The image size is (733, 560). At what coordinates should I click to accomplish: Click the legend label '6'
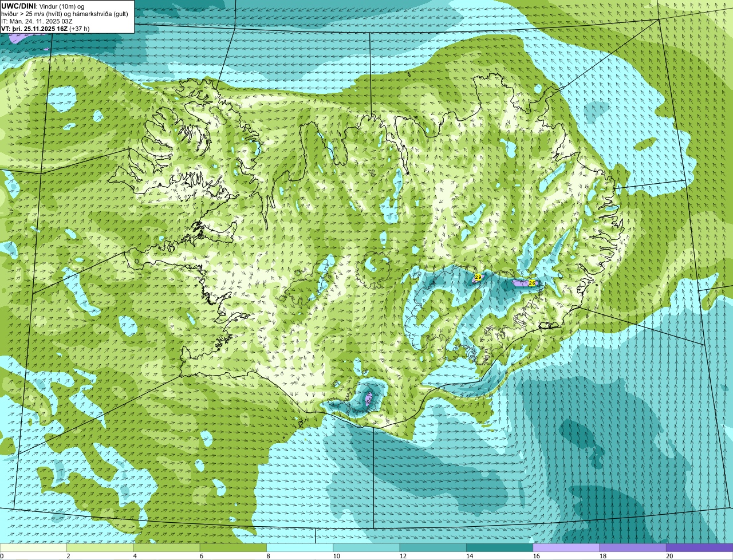pyautogui.click(x=202, y=556)
